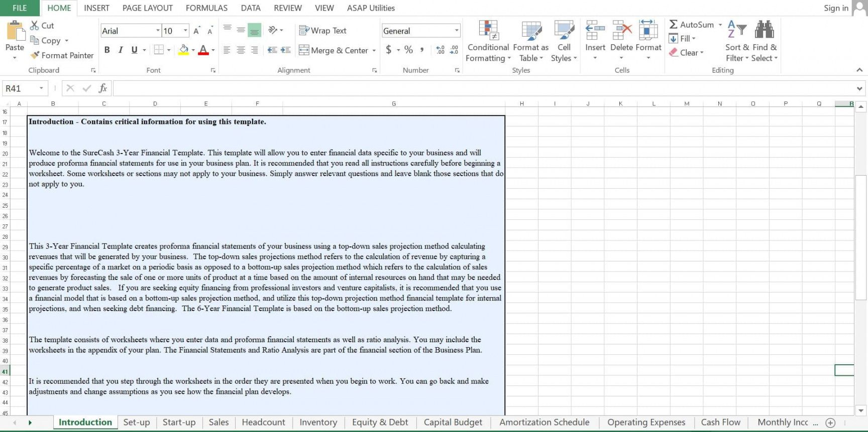868x432 pixels.
Task: Select the Amortization Schedule sheet
Action: (x=544, y=422)
